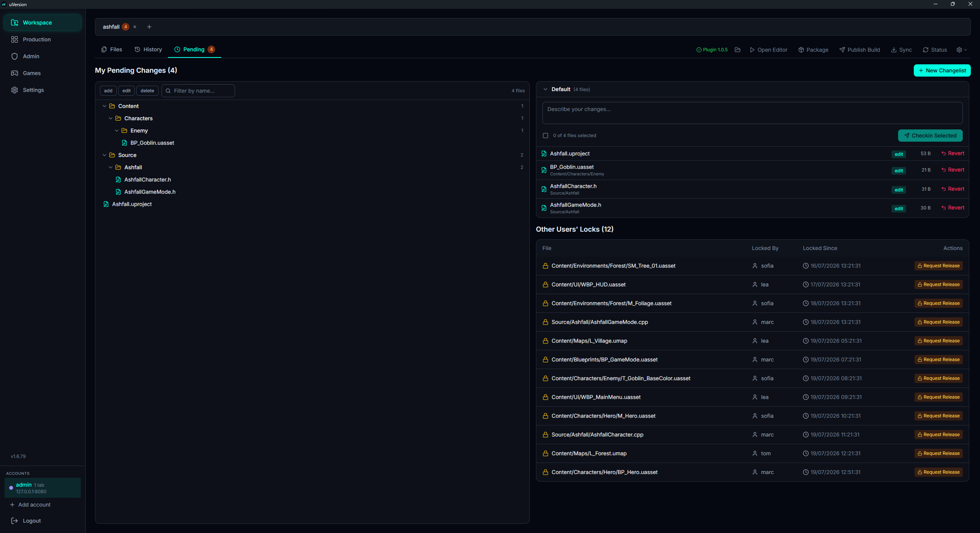Click the Locked Since column header
The height and width of the screenshot is (533, 980).
[x=820, y=248]
